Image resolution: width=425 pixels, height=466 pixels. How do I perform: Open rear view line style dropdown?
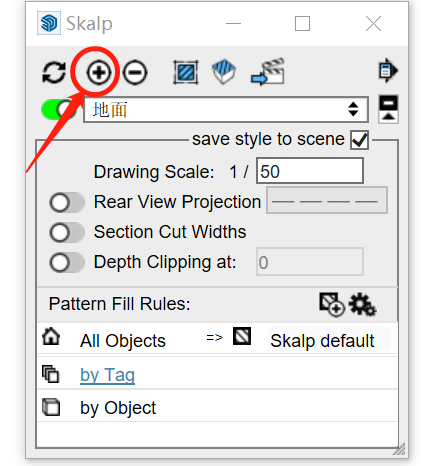pyautogui.click(x=327, y=200)
